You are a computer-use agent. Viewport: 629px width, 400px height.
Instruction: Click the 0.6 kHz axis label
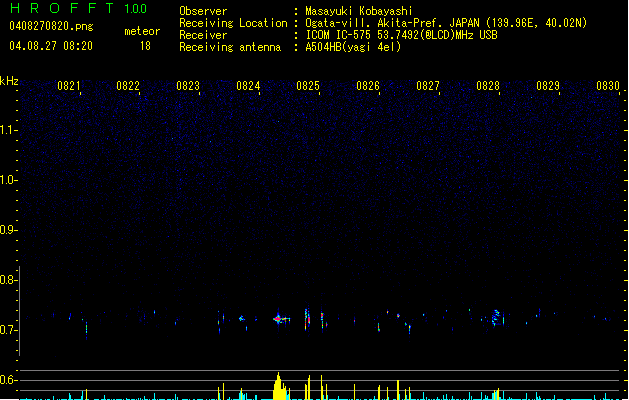click(8, 380)
